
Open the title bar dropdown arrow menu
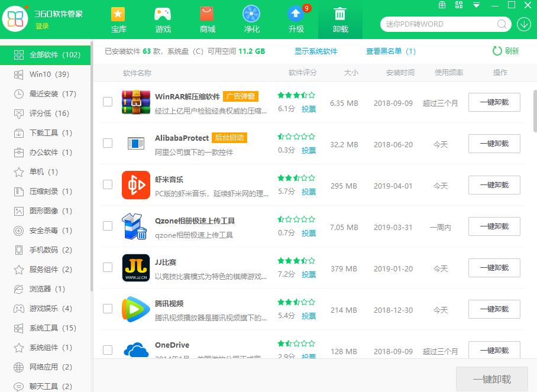[476, 5]
